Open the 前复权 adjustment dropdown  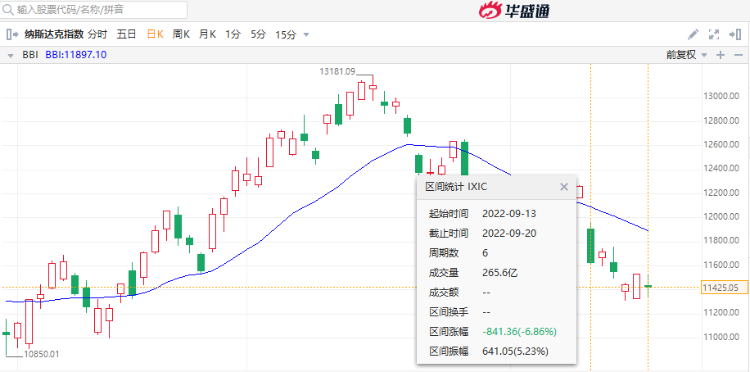[686, 55]
